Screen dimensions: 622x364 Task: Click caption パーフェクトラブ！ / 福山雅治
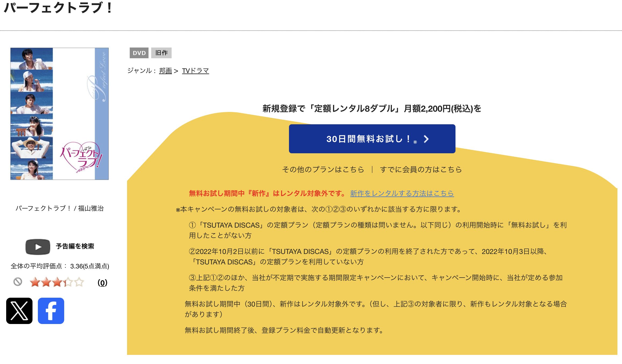click(60, 208)
